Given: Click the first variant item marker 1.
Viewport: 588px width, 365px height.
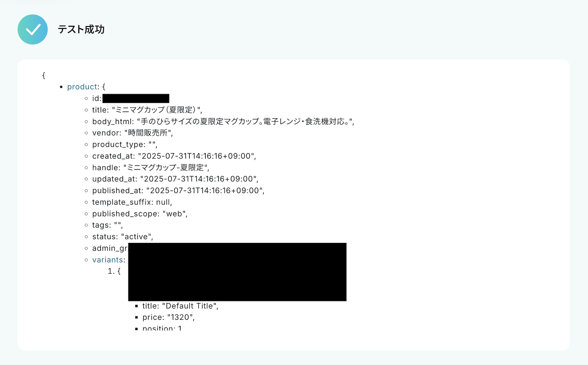Looking at the screenshot, I should point(111,271).
